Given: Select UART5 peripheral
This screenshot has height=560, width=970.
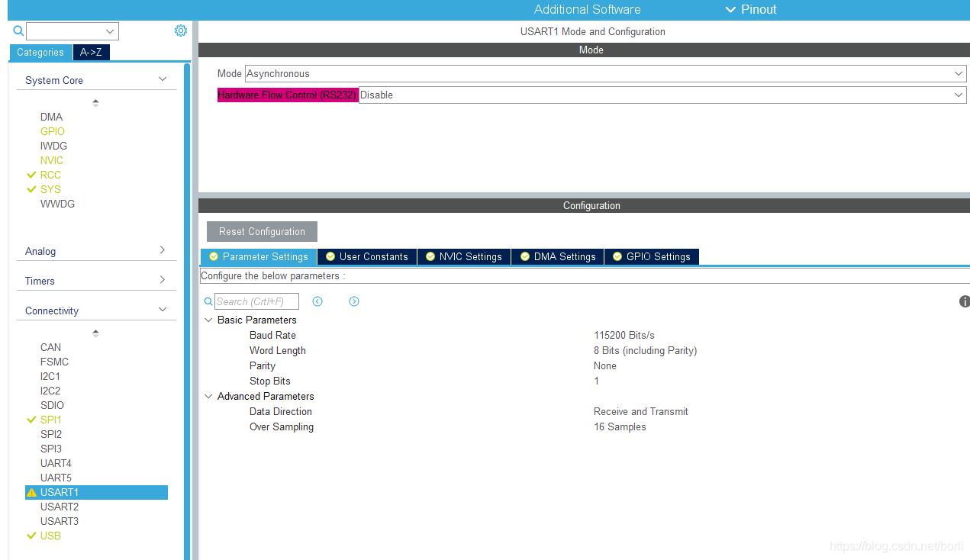Looking at the screenshot, I should pyautogui.click(x=56, y=478).
